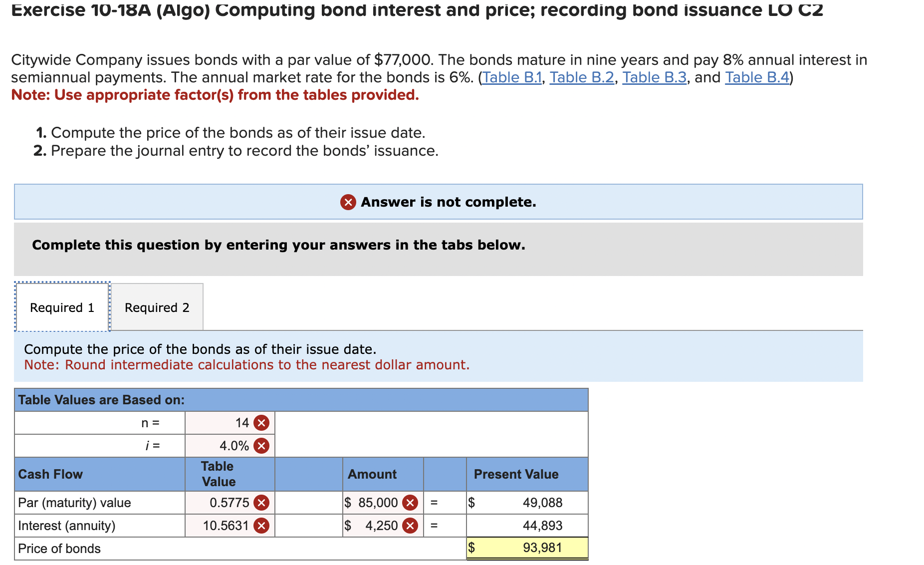Click the error icon next to $85,000 amount
Image resolution: width=924 pixels, height=565 pixels.
409,503
